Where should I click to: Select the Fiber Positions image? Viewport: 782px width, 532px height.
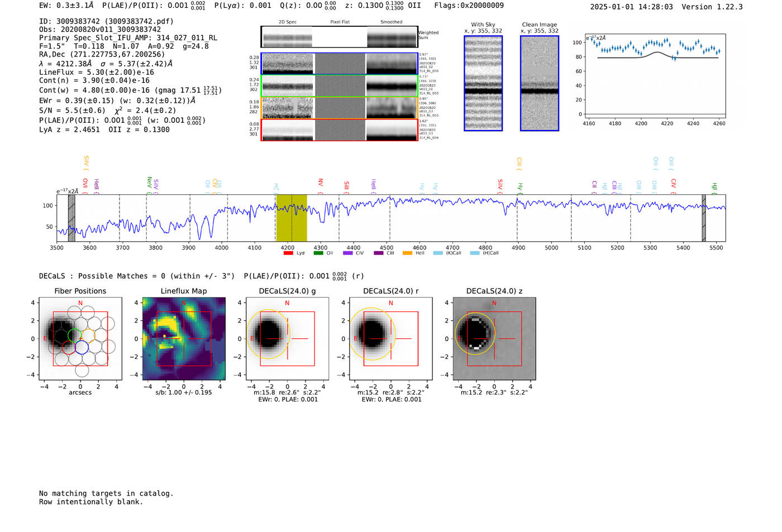tap(80, 339)
